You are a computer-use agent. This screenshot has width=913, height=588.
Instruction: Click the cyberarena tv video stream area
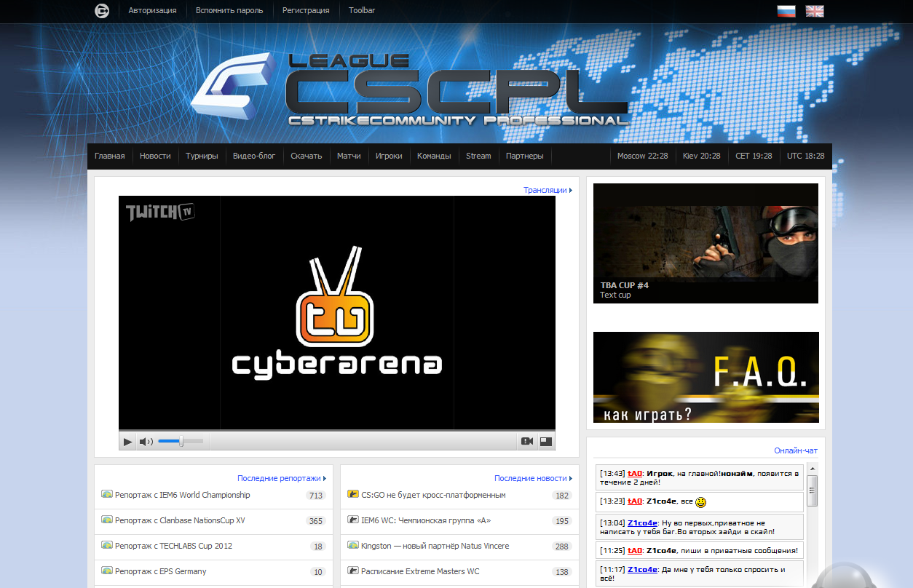pyautogui.click(x=337, y=313)
